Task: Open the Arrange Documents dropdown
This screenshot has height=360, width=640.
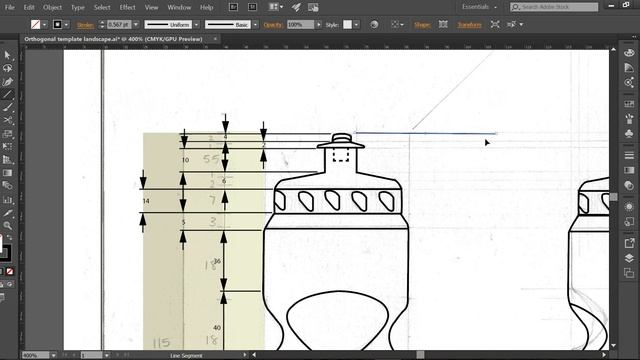Action: pyautogui.click(x=276, y=7)
